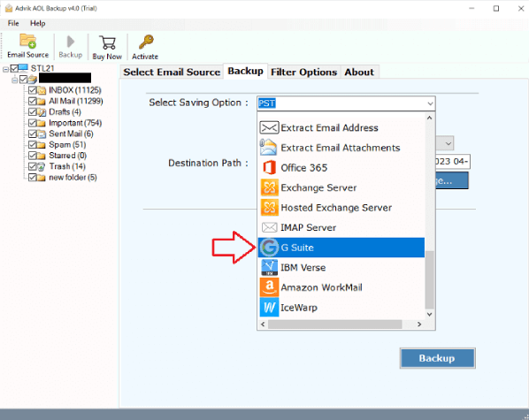Open the Buy Now shopping cart
This screenshot has width=529, height=420.
coord(107,42)
